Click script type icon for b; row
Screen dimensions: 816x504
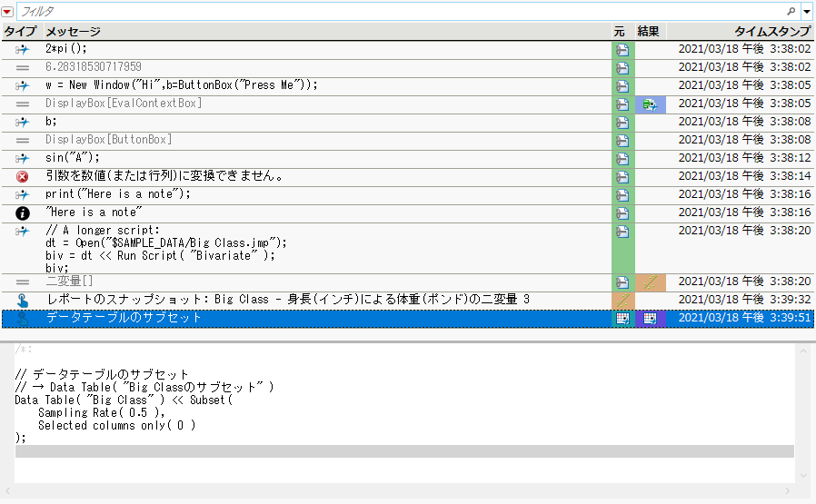click(23, 123)
